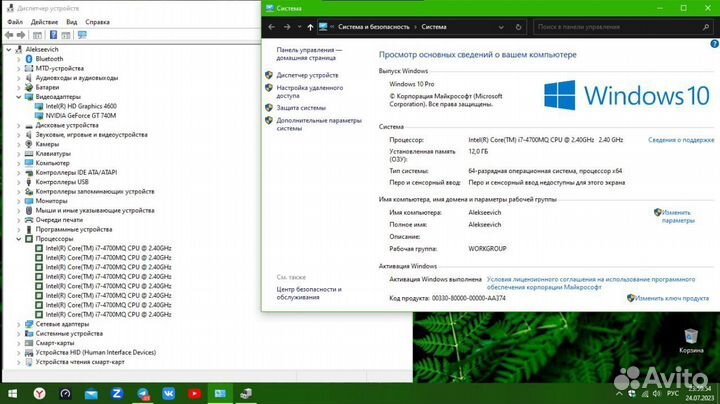Image resolution: width=720 pixels, height=404 pixels.
Task: Select Устройства чтения смарт-карт row
Action: point(80,362)
